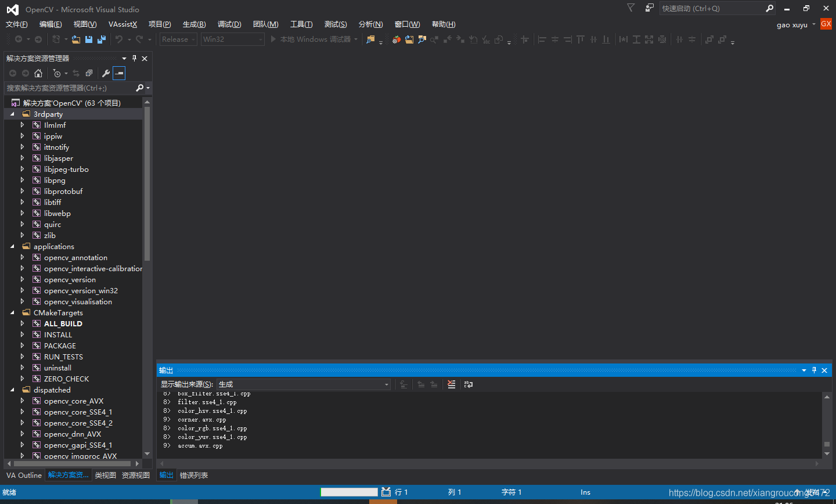Switch to the 类视图 tab

[106, 475]
